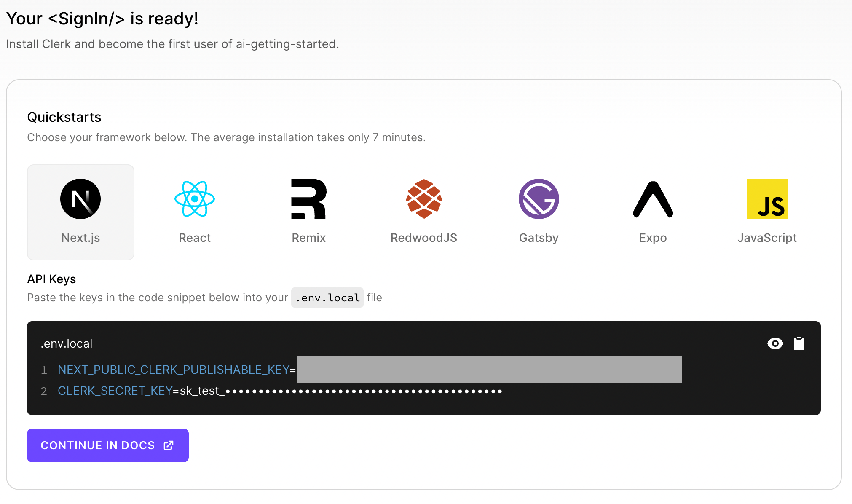
Task: Click the "Choose your framework below" description
Action: [226, 137]
